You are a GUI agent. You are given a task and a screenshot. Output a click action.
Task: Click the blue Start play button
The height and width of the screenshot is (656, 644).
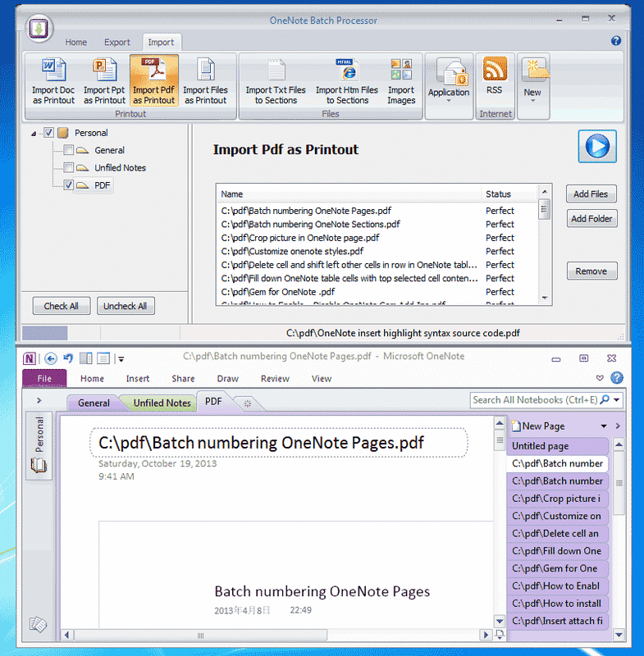[x=597, y=147]
